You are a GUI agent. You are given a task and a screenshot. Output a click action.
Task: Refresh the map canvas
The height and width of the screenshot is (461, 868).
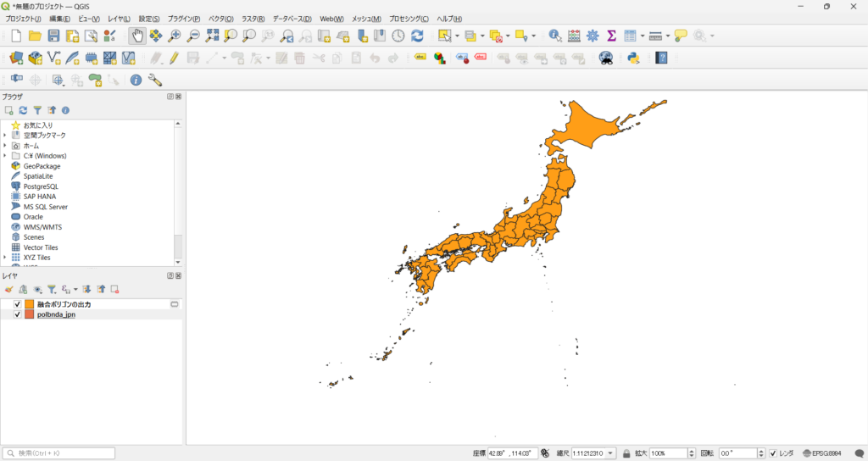pos(417,36)
